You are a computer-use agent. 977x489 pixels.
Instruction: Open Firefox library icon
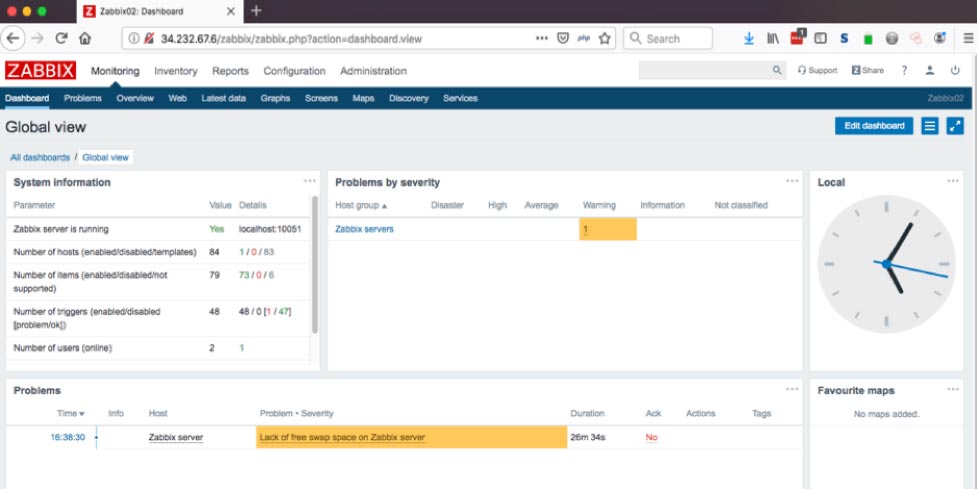coord(773,39)
